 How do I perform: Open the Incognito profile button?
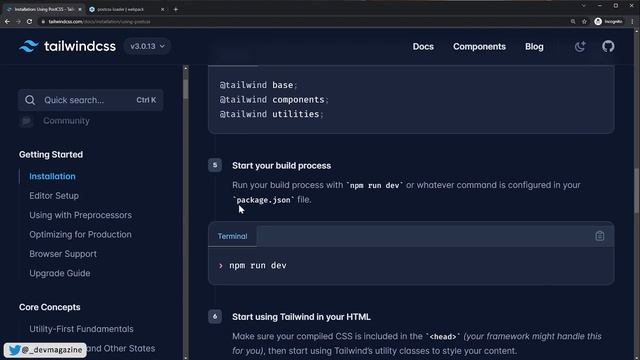coord(608,21)
